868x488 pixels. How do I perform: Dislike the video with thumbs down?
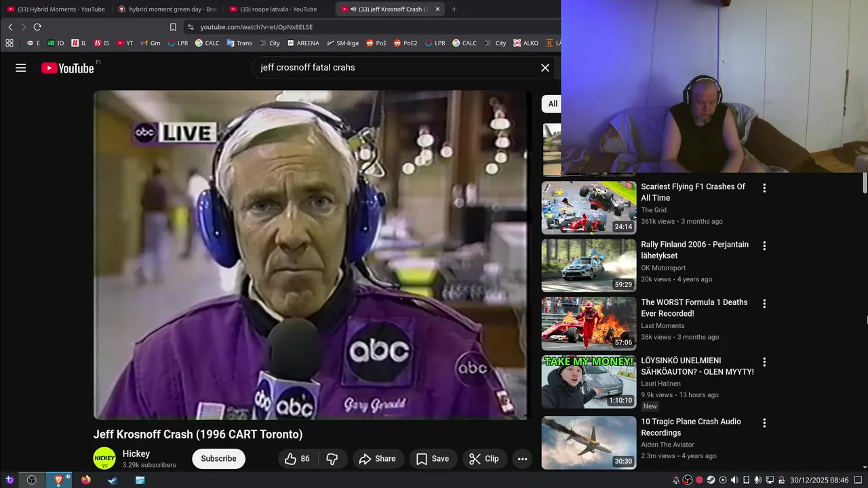[x=332, y=459]
